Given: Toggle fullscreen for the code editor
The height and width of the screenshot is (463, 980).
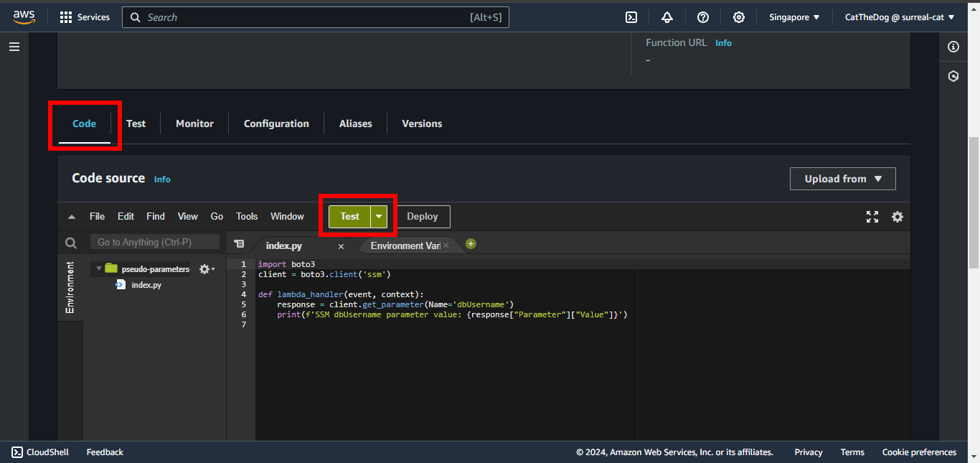Looking at the screenshot, I should [x=872, y=217].
